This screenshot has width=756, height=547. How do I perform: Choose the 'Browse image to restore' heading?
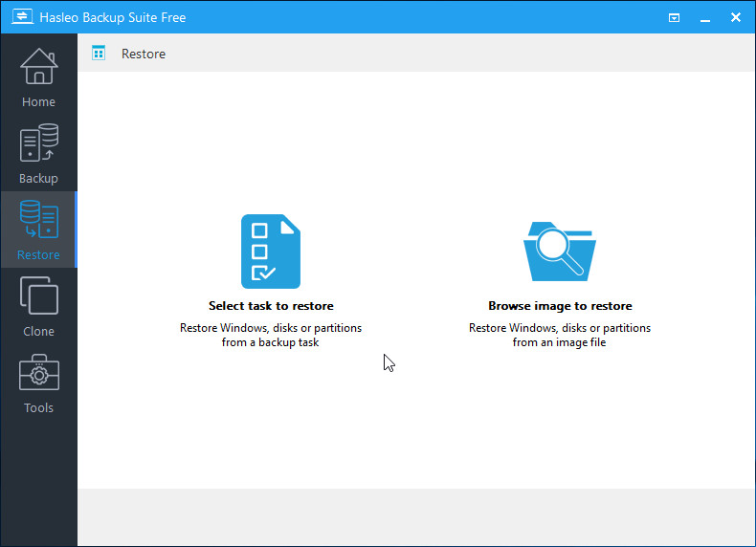[x=560, y=306]
